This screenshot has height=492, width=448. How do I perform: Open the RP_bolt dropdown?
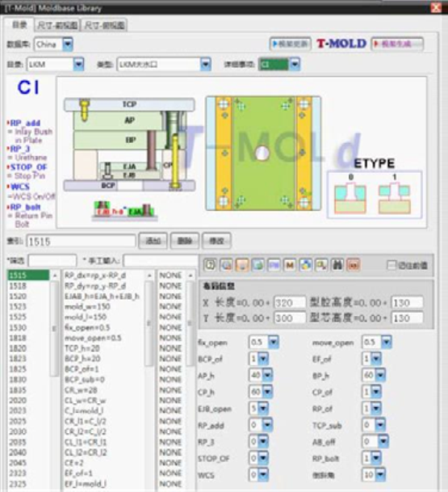click(376, 458)
